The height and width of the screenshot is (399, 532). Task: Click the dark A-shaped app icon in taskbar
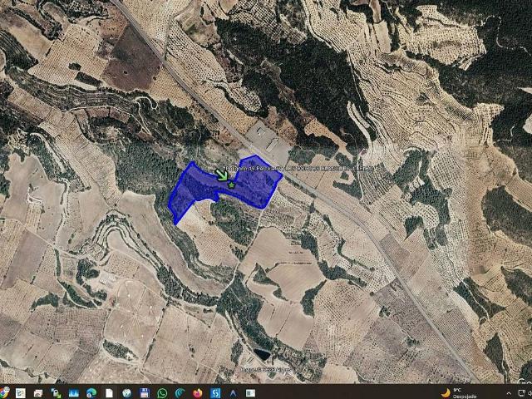(233, 393)
